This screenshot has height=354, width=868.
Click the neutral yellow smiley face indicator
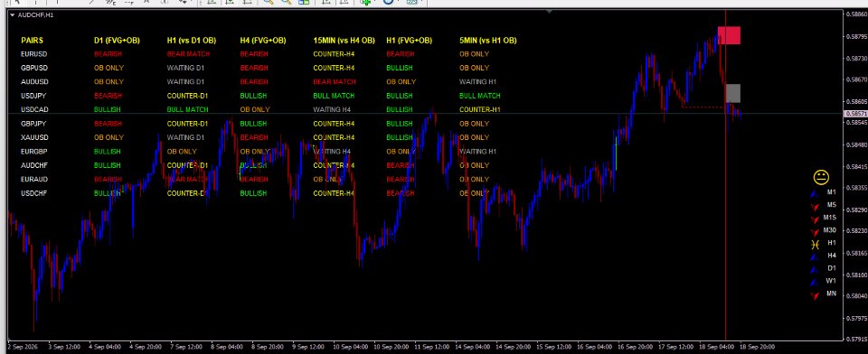(x=821, y=177)
